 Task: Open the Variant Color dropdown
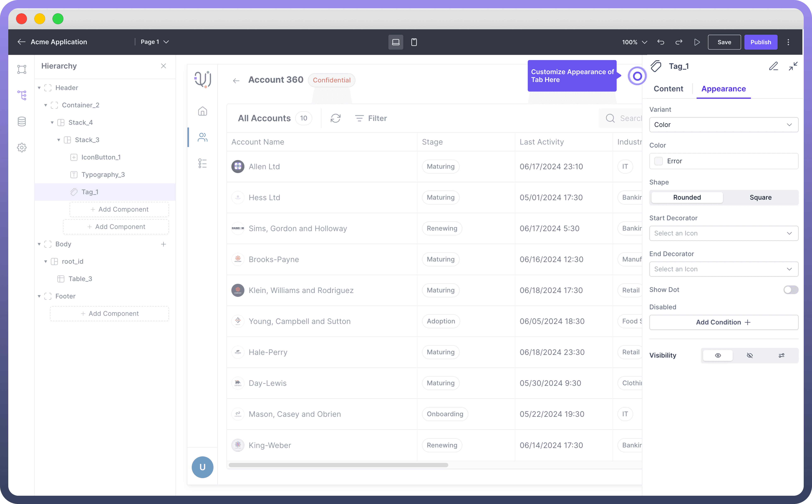pos(723,125)
